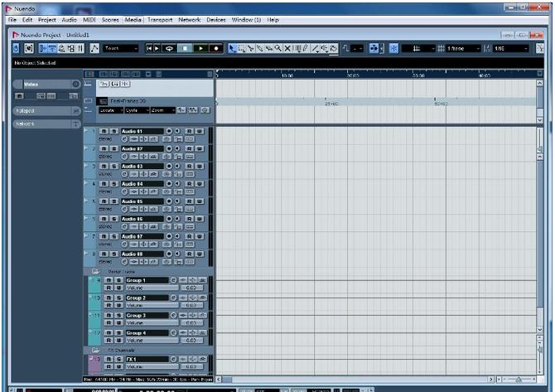555x392 pixels.
Task: Expand the Notepad section in the Inspector
Action: tap(46, 111)
